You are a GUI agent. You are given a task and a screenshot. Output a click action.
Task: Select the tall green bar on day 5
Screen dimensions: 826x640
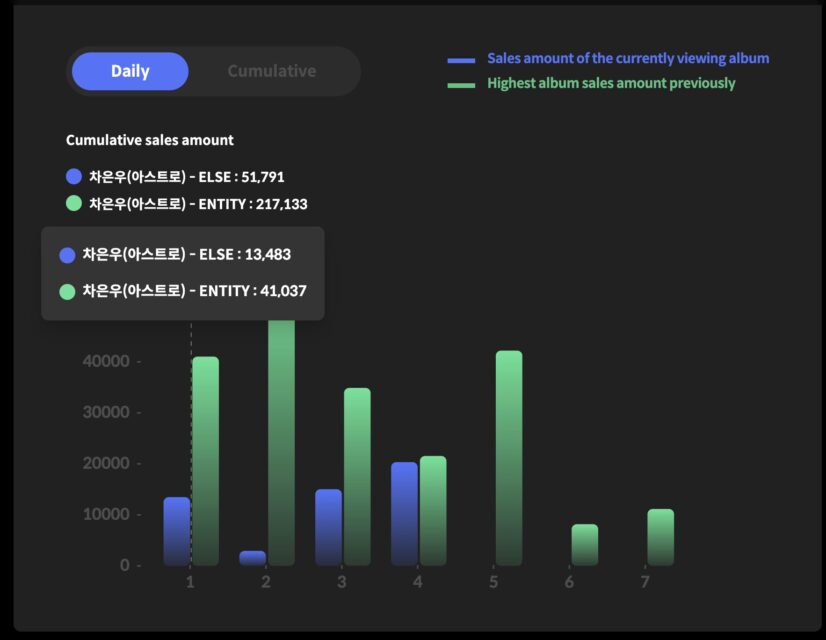click(509, 458)
